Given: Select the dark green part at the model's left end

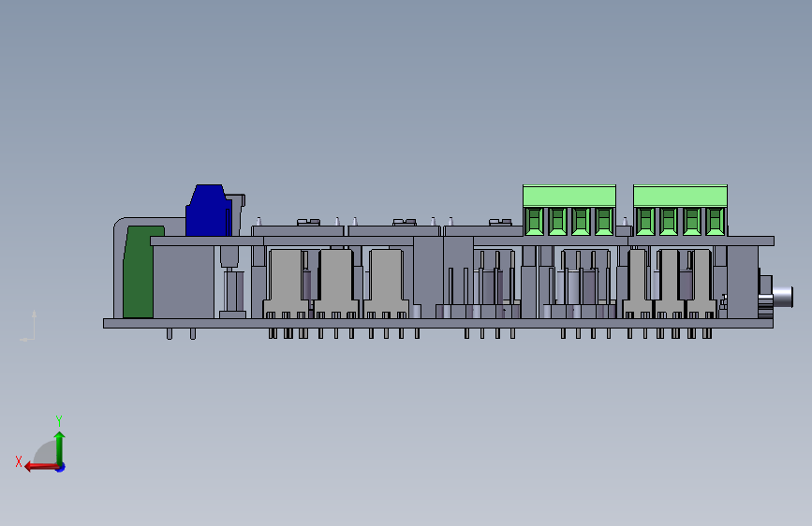Looking at the screenshot, I should 140,271.
